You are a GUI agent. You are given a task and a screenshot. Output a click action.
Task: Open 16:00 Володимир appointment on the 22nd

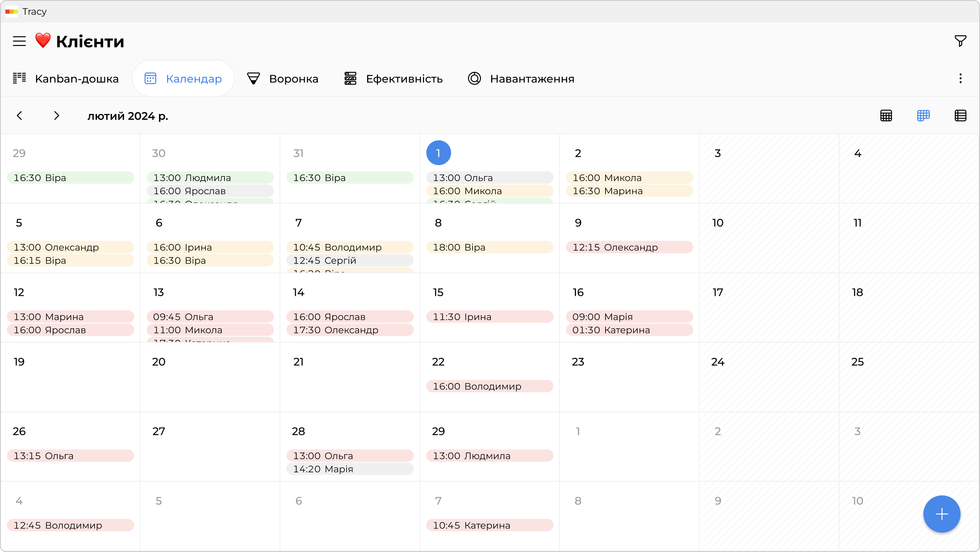pyautogui.click(x=489, y=386)
